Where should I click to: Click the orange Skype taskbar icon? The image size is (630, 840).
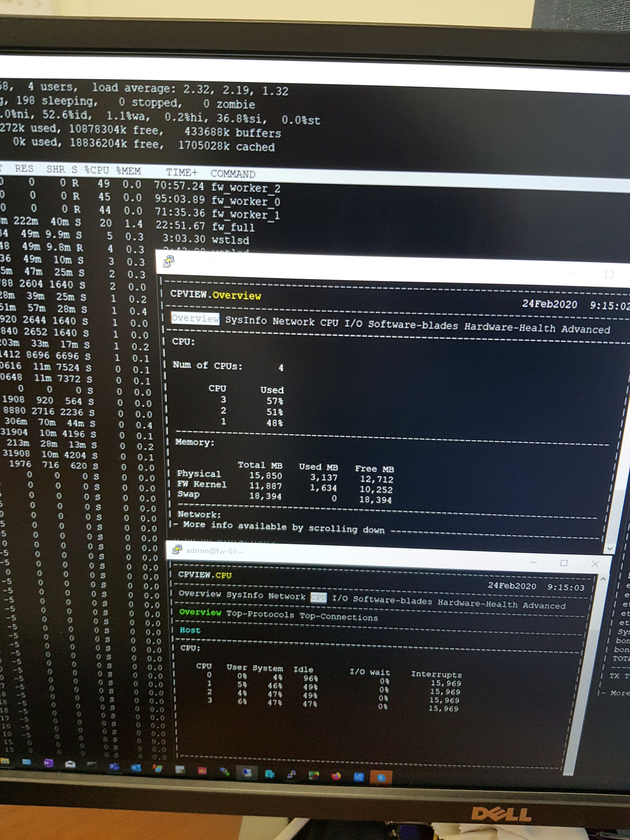point(381,777)
